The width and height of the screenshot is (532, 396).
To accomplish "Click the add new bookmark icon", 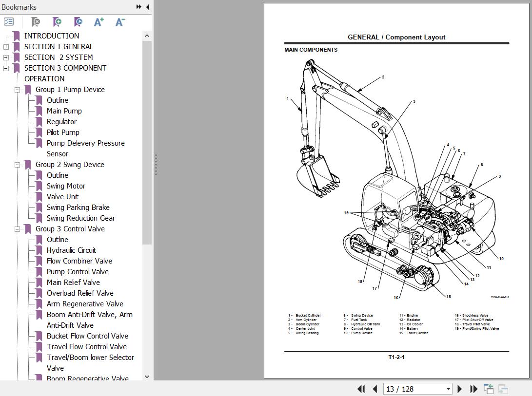I will [x=57, y=22].
